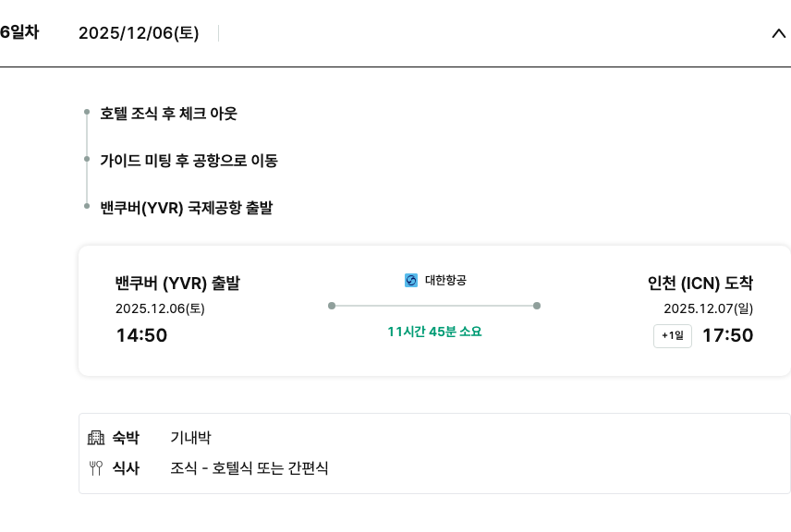
Task: Click the 6일차 day header
Action: point(19,32)
